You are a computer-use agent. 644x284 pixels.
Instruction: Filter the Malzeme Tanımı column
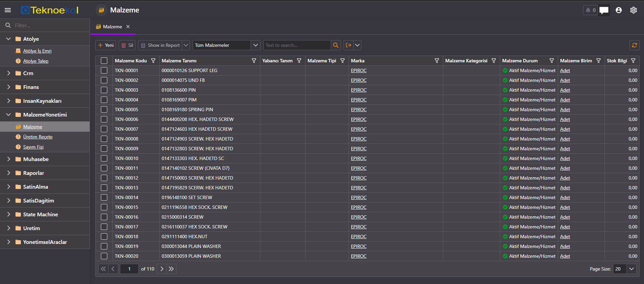coord(254,61)
